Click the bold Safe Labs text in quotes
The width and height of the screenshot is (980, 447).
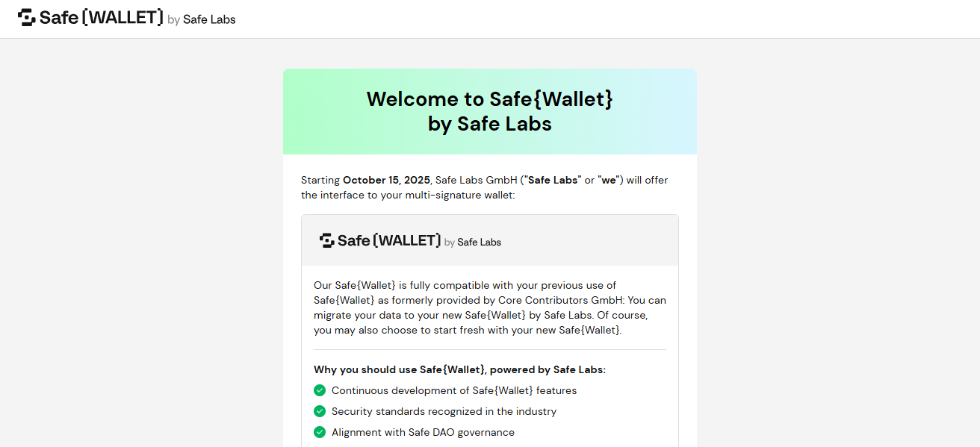click(x=553, y=180)
